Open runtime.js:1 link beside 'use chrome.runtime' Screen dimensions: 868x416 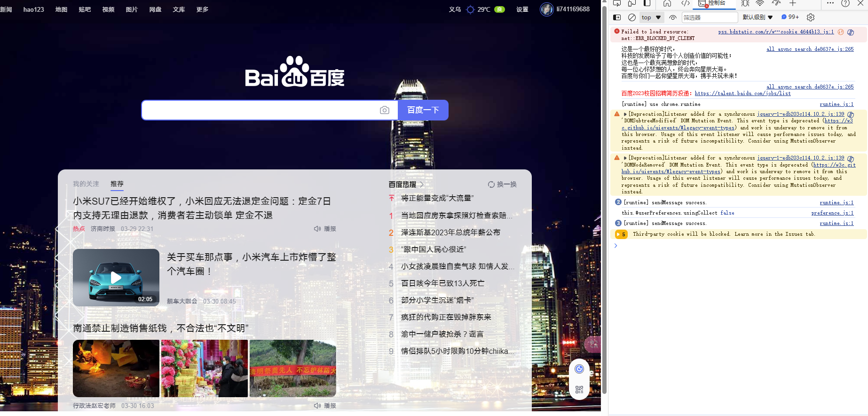(x=836, y=104)
